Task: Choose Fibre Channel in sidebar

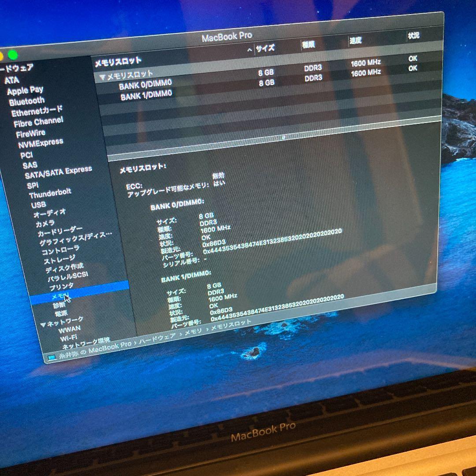Action: point(38,122)
